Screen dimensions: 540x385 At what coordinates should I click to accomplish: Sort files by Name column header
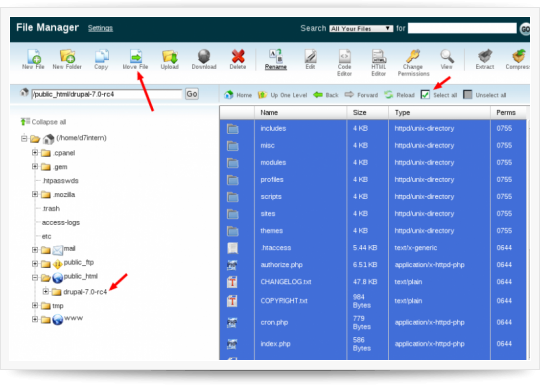click(x=300, y=113)
